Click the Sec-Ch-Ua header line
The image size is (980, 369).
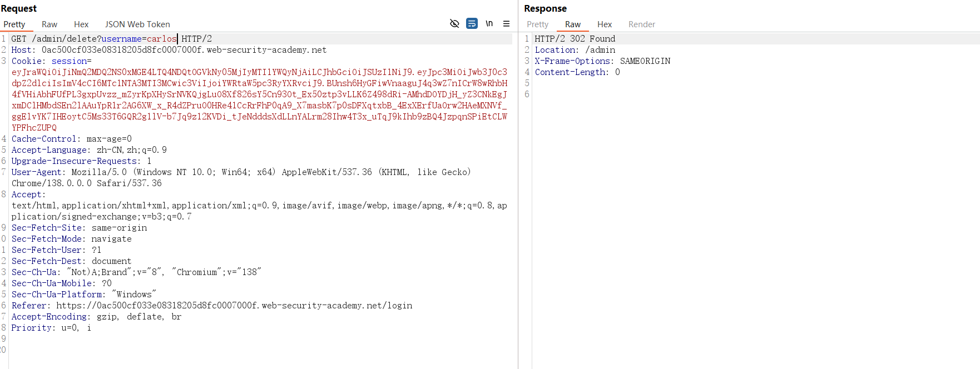pyautogui.click(x=136, y=272)
